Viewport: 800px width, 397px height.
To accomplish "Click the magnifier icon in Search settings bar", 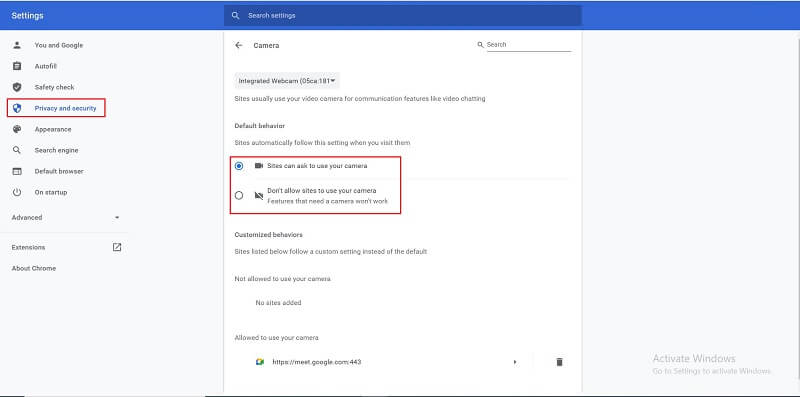I will pos(235,15).
